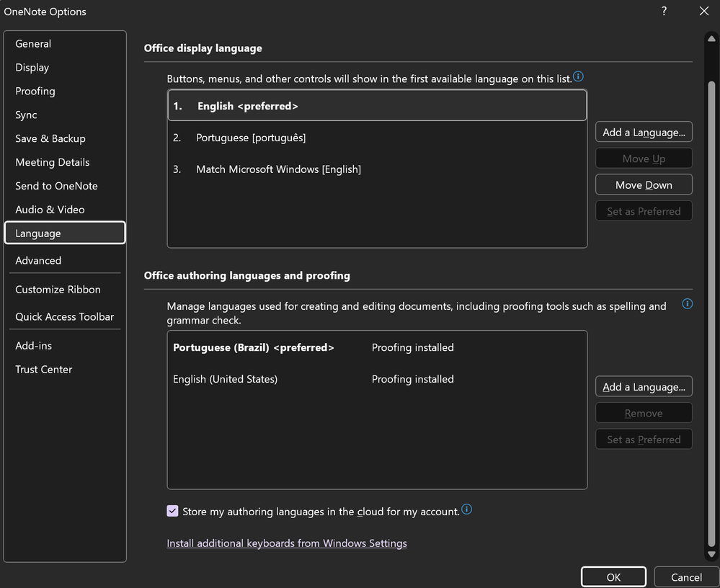Toggle Store my authoring languages in the cloud

pos(173,511)
